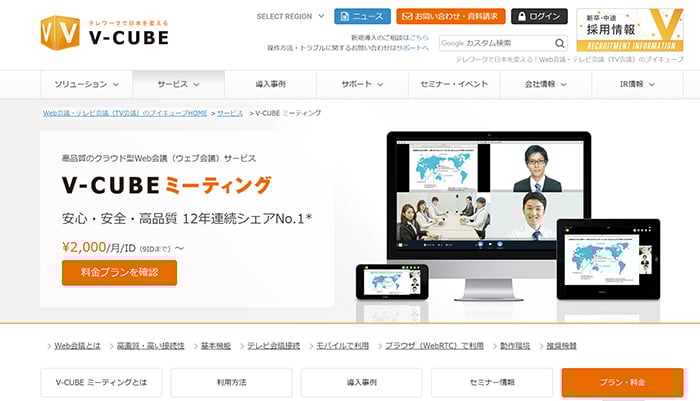The image size is (700, 401).
Task: Click the サービス breadcrumb link
Action: (230, 113)
